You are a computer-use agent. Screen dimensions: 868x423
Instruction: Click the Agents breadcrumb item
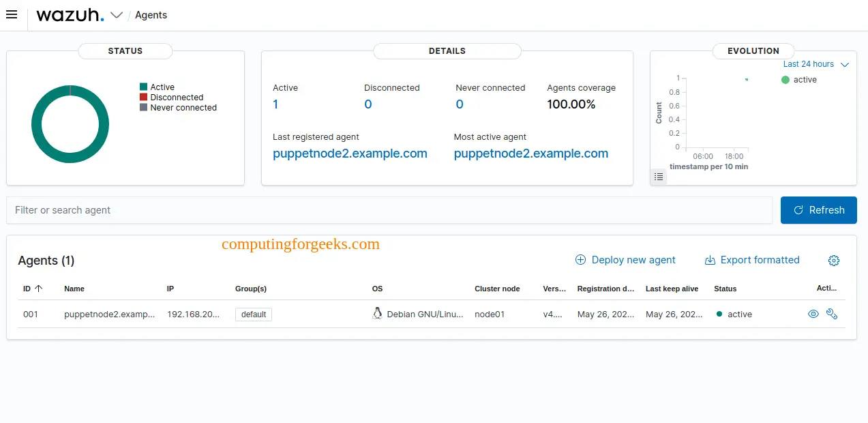click(x=151, y=15)
